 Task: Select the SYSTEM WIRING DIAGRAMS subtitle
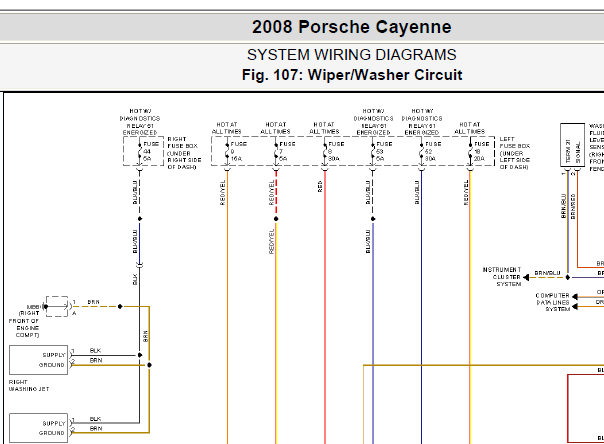pyautogui.click(x=352, y=55)
